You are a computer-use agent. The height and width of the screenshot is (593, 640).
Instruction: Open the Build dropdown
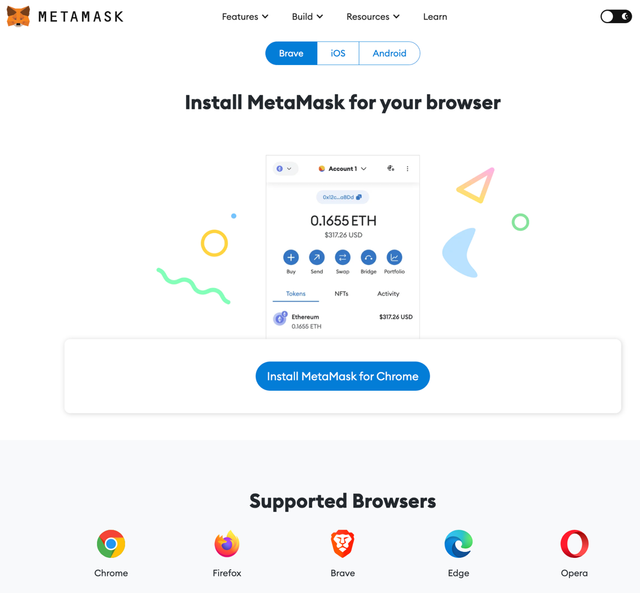[x=307, y=17]
